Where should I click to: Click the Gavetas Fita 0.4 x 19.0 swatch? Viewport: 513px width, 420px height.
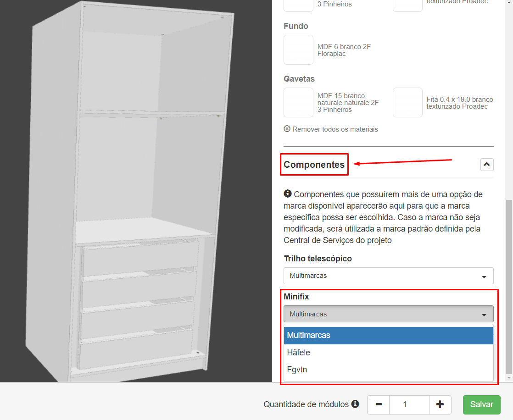[407, 102]
